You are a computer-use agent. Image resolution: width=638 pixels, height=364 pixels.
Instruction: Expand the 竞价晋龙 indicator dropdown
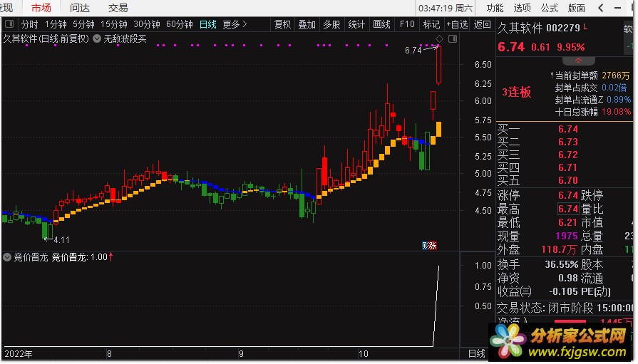coord(7,257)
